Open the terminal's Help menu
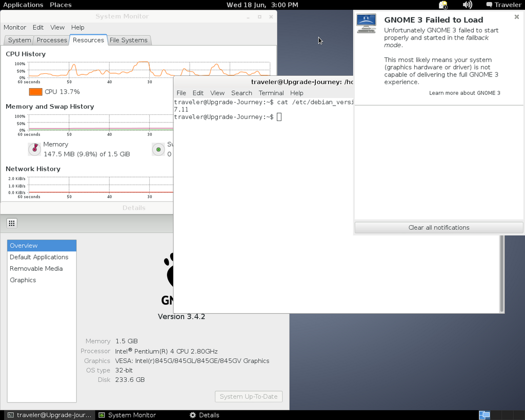525x420 pixels. (297, 93)
